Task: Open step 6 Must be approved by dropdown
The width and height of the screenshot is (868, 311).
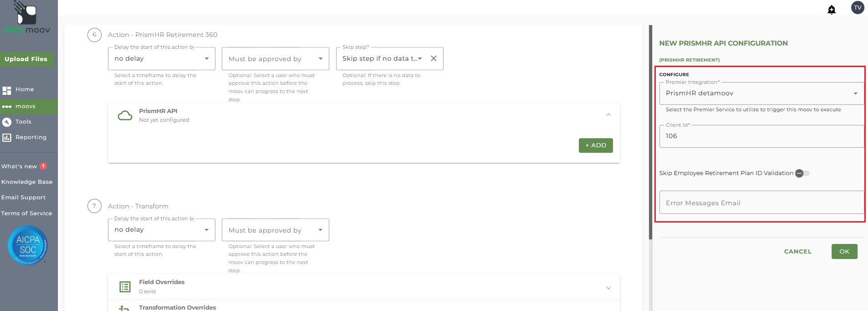Action: tap(276, 58)
